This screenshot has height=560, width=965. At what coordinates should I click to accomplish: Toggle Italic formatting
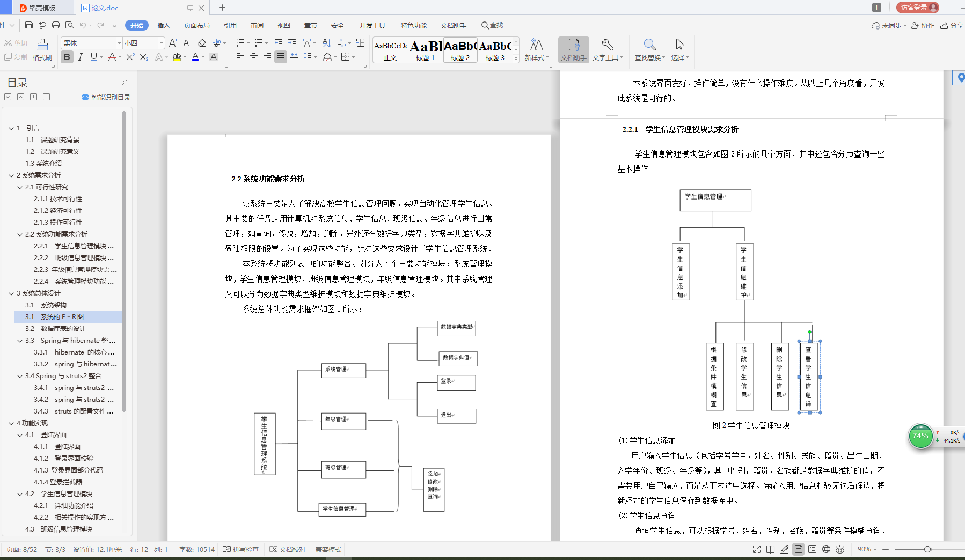tap(81, 57)
